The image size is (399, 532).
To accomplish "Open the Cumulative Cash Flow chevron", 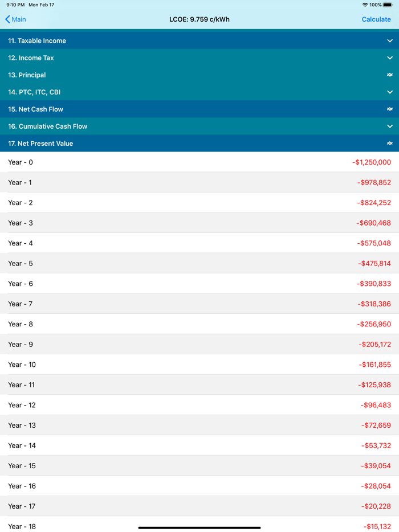I will 390,126.
